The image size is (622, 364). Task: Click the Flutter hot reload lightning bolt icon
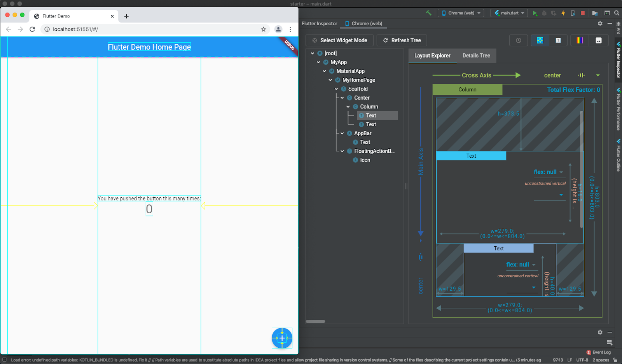click(x=563, y=13)
